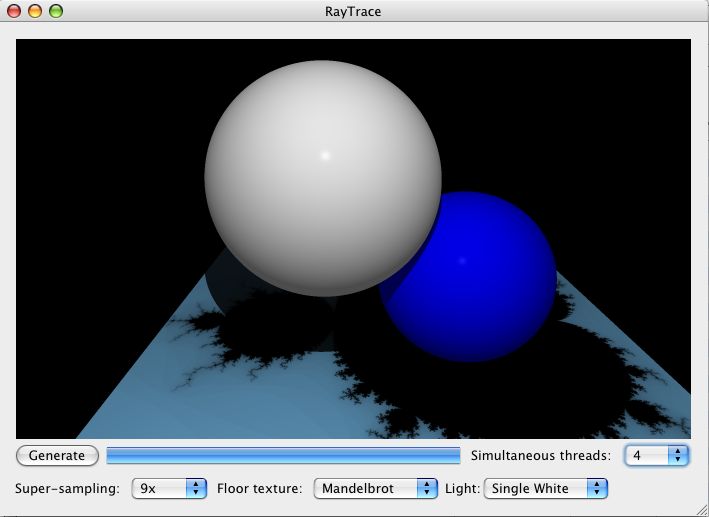Click the "Floor texture:" label

259,489
